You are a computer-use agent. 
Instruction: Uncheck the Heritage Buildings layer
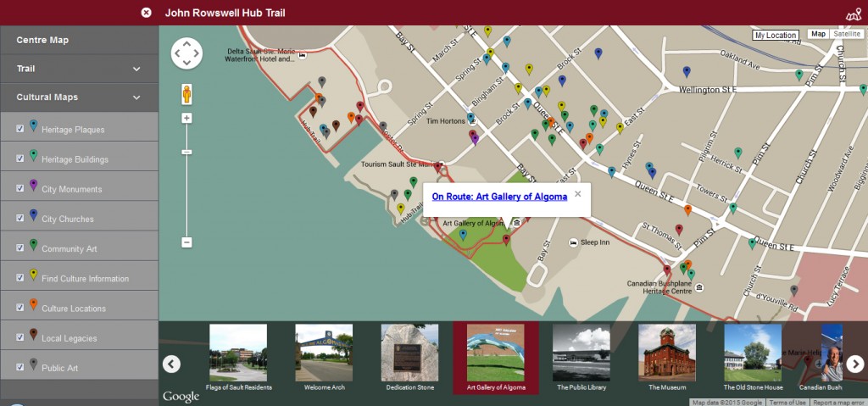[20, 159]
